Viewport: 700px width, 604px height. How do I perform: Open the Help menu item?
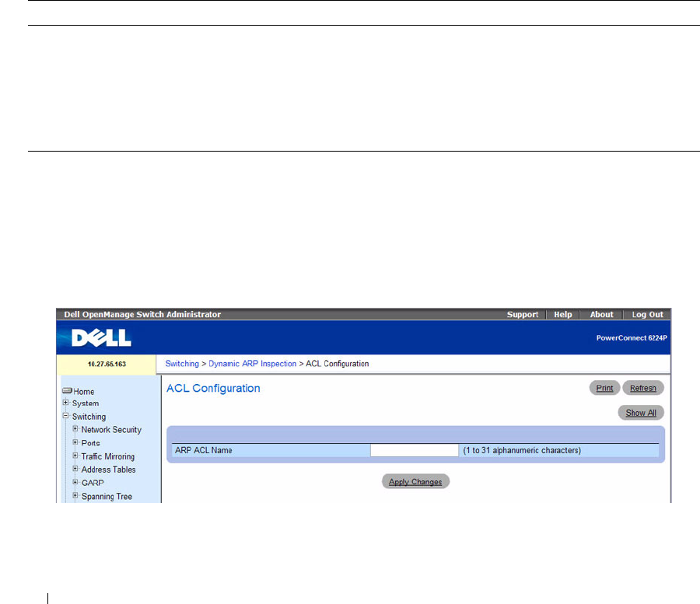click(x=563, y=315)
